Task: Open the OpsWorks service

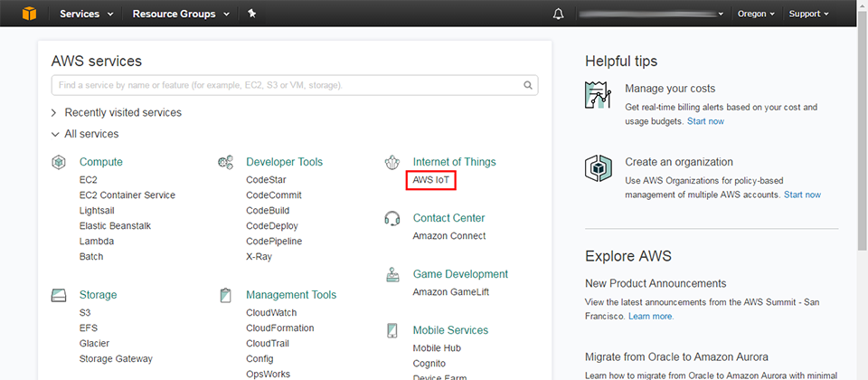Action: 268,375
